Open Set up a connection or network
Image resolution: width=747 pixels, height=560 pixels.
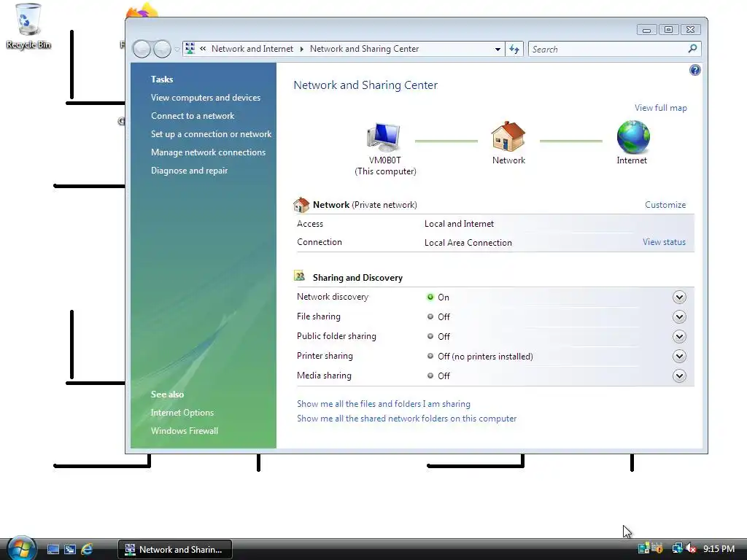pyautogui.click(x=211, y=134)
